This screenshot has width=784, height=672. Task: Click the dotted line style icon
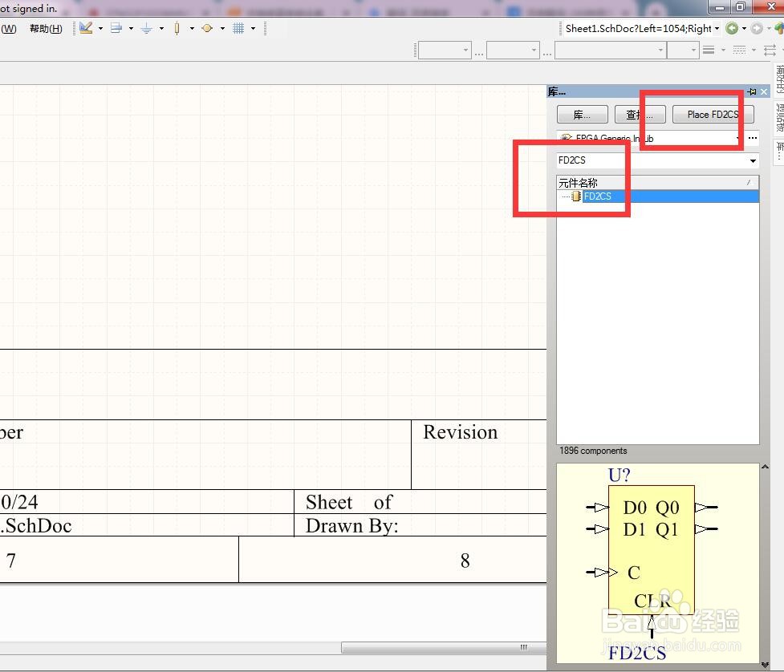coord(739,50)
